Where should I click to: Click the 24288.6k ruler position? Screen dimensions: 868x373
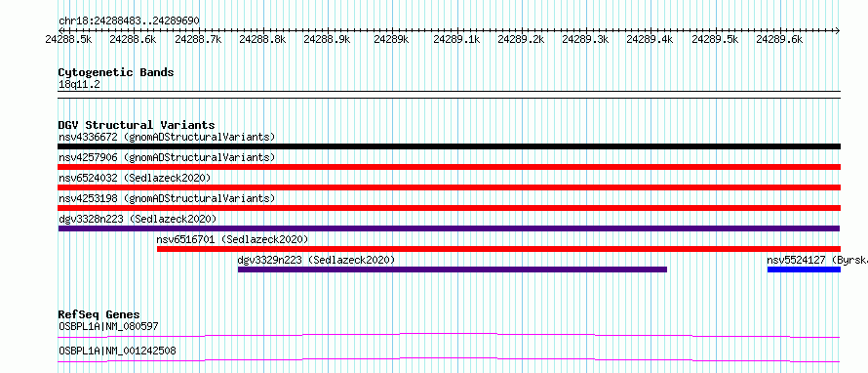[133, 39]
